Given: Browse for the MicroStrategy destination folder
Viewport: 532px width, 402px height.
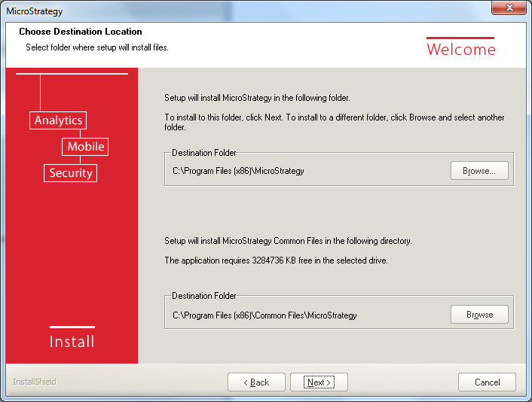Looking at the screenshot, I should click(x=479, y=171).
